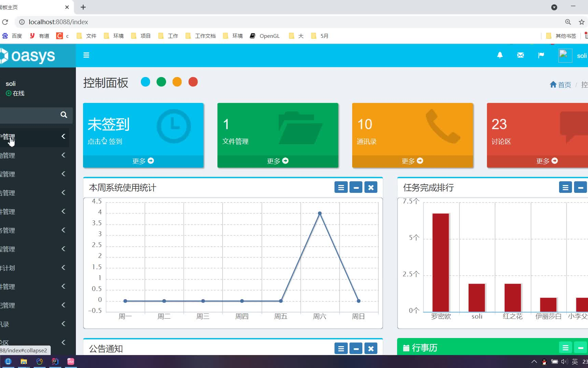
Task: Click the search magnifier icon in sidebar
Action: (64, 115)
